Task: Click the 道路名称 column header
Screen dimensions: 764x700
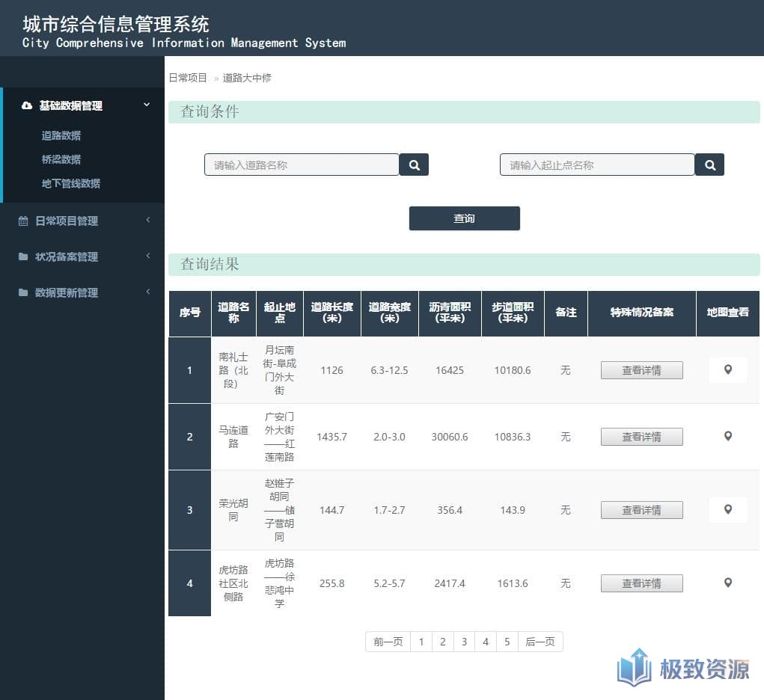Action: (x=233, y=313)
